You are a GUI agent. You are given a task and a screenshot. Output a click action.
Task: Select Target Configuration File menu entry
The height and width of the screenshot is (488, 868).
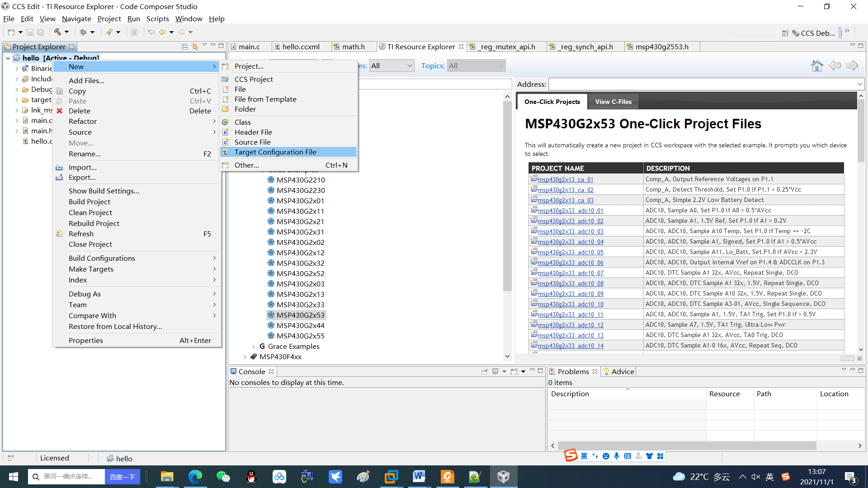point(275,152)
